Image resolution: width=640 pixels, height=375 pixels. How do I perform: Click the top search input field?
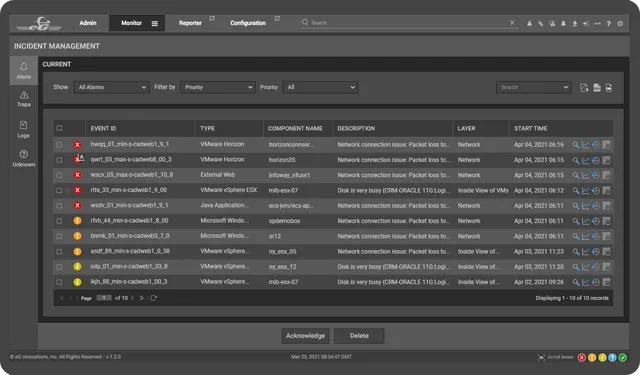(409, 23)
